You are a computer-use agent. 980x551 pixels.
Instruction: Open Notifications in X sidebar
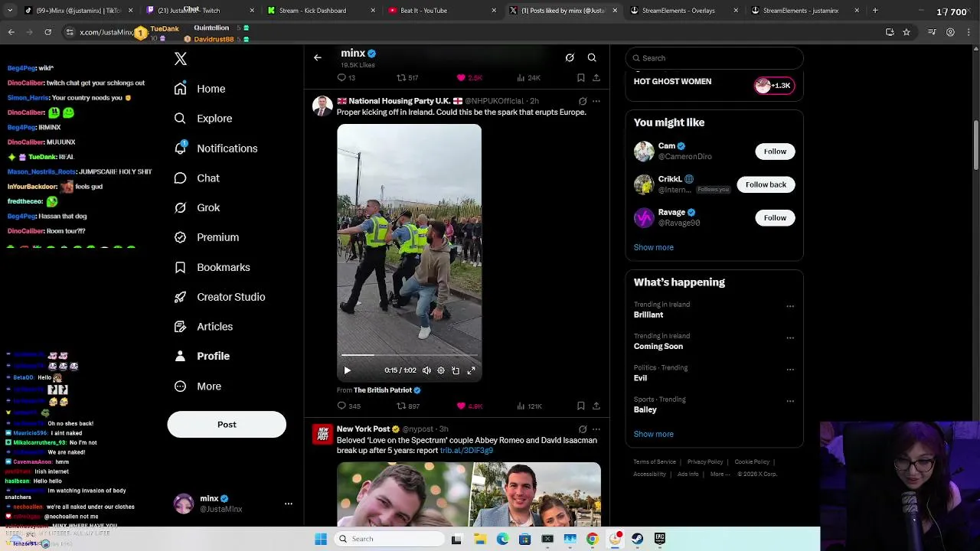[216, 148]
